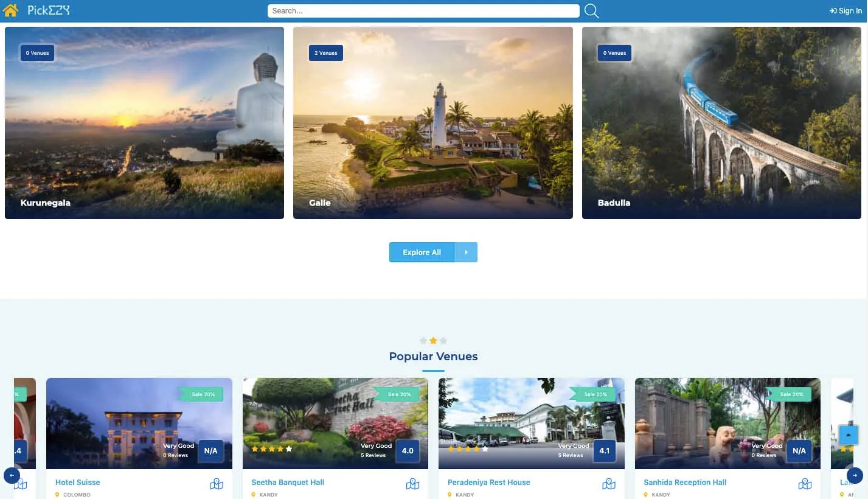Image resolution: width=868 pixels, height=499 pixels.
Task: Click the Sale 20% ribbon on Seetha Banquet Hall
Action: (x=397, y=394)
